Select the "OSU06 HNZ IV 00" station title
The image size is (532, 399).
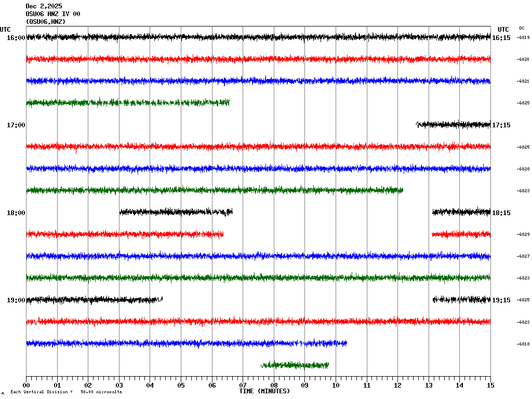[x=52, y=14]
